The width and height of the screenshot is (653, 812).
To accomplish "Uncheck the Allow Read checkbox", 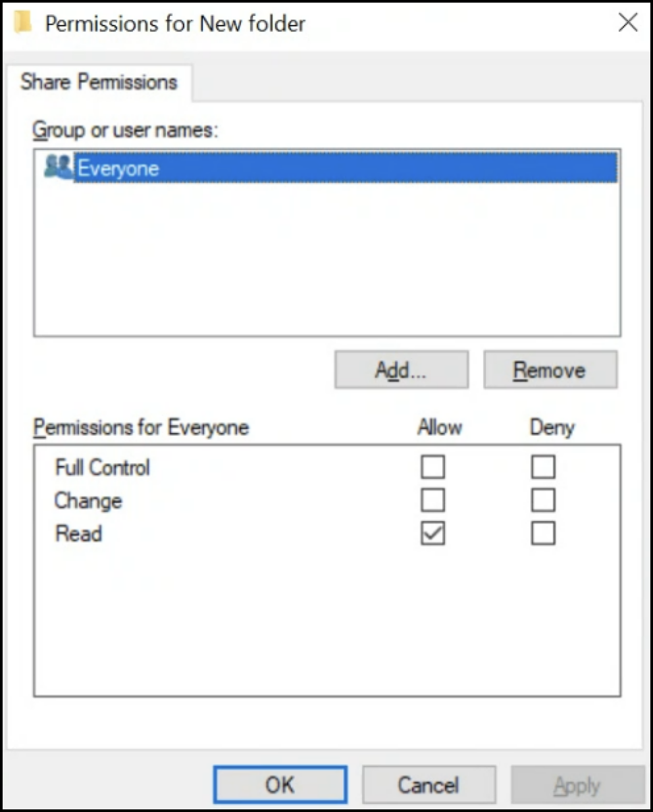I will coord(432,533).
